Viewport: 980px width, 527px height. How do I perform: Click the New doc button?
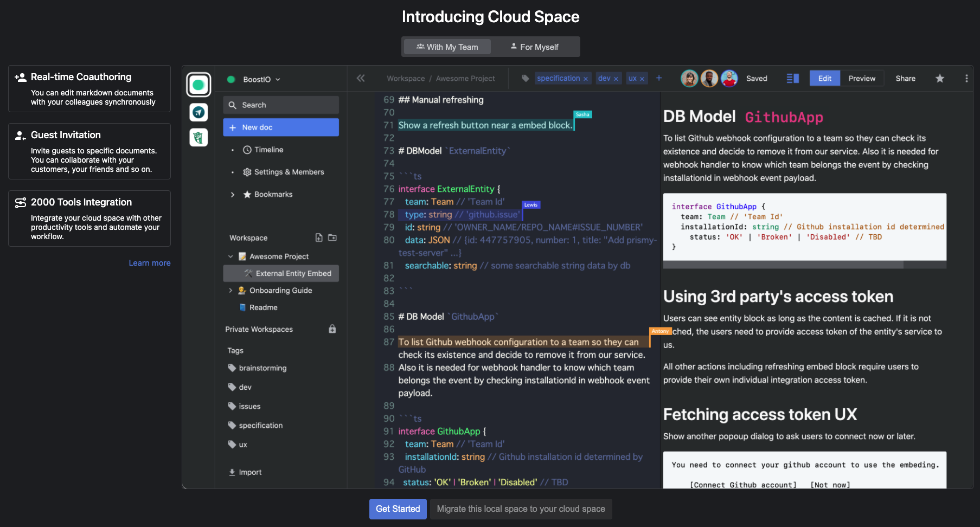pyautogui.click(x=281, y=127)
